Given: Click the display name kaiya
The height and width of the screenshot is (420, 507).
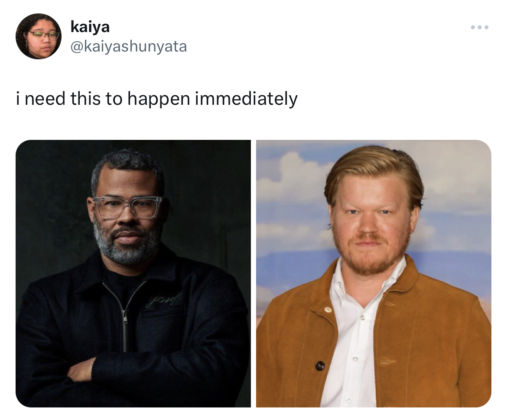Looking at the screenshot, I should click(90, 27).
